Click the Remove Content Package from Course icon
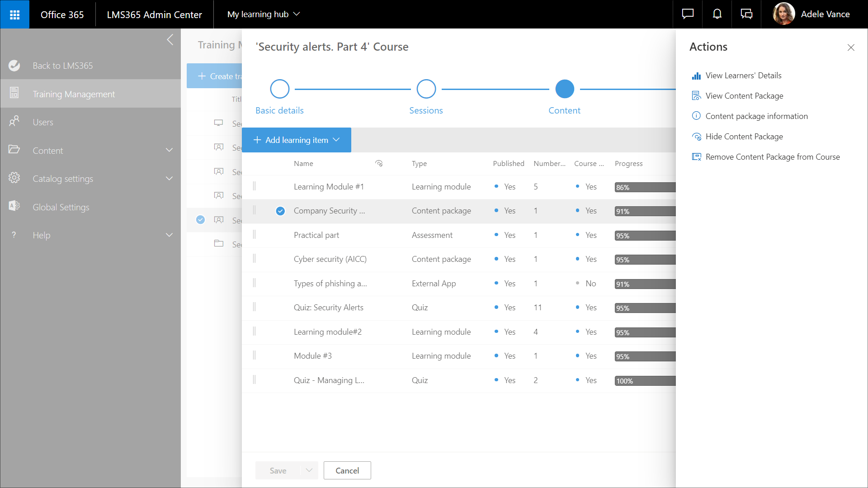 point(696,157)
